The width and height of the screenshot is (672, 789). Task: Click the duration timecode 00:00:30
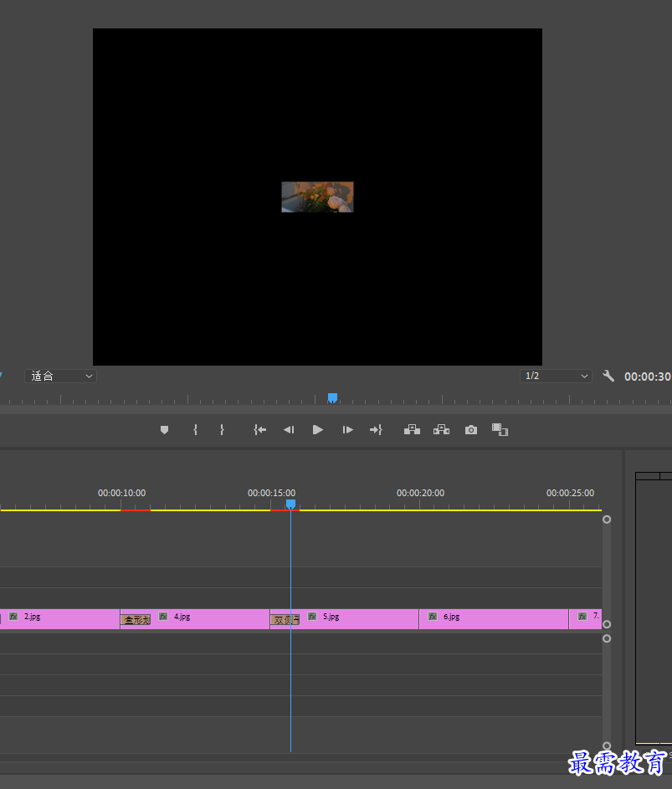tap(648, 377)
